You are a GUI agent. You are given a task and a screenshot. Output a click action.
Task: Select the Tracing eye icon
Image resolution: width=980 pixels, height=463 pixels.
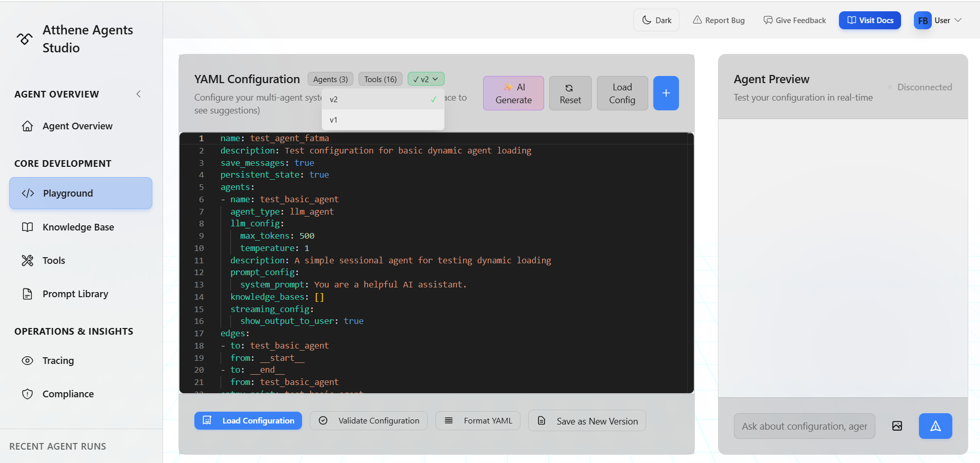[x=28, y=360]
